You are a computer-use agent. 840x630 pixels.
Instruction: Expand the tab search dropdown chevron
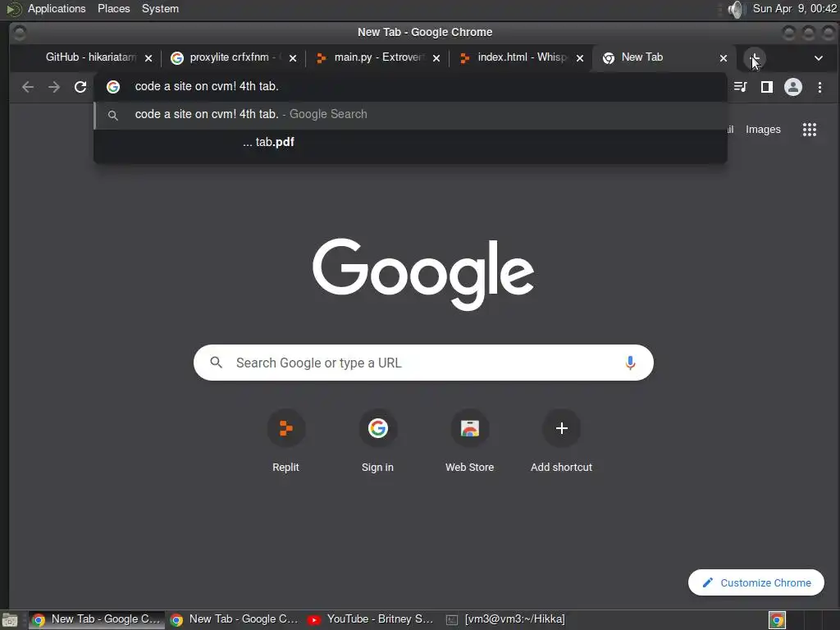(x=818, y=58)
